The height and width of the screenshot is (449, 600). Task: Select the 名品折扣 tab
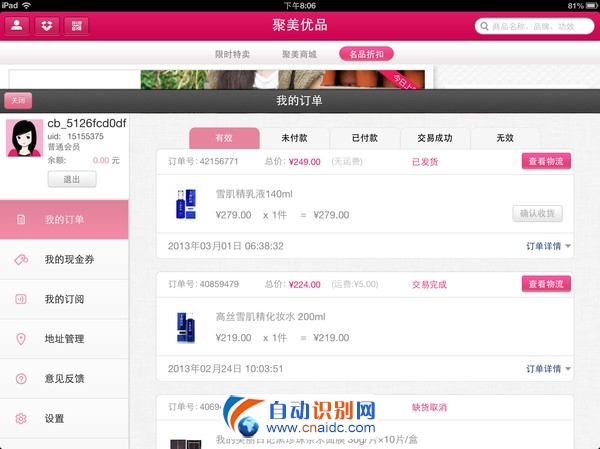pyautogui.click(x=366, y=54)
